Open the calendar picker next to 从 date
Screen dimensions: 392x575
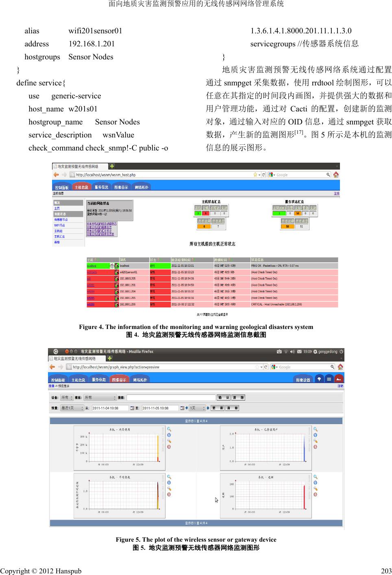(x=132, y=408)
